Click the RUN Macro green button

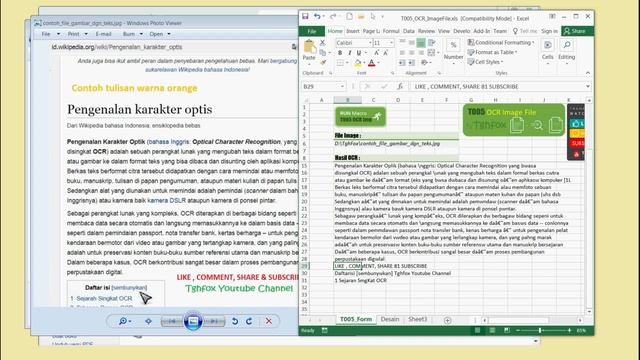click(x=360, y=116)
